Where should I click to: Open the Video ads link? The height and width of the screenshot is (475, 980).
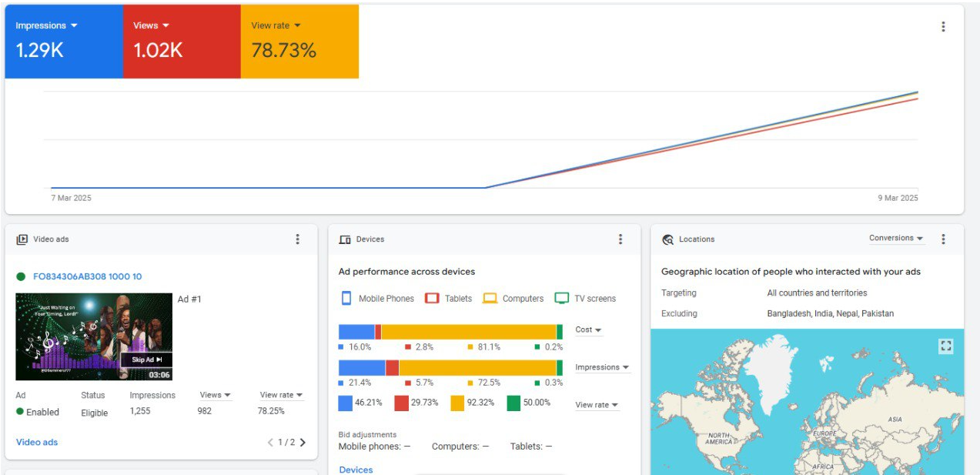(x=37, y=443)
